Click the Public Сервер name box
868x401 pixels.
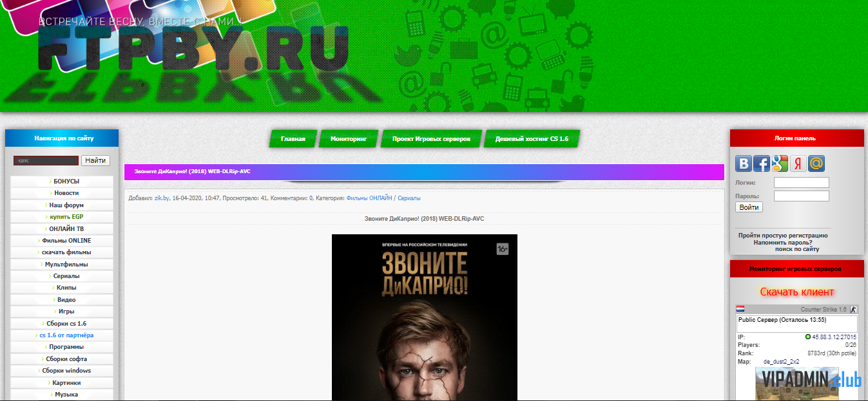pos(797,324)
